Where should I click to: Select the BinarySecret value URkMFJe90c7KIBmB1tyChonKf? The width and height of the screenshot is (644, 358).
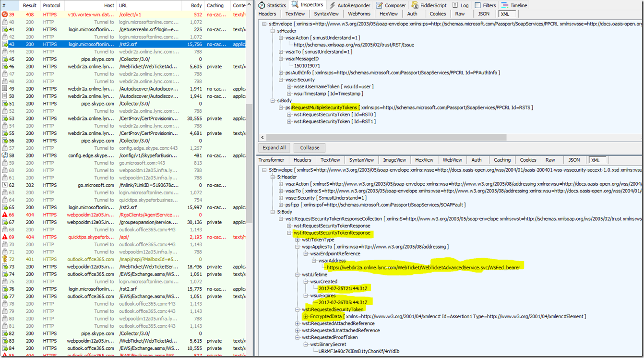358,351
